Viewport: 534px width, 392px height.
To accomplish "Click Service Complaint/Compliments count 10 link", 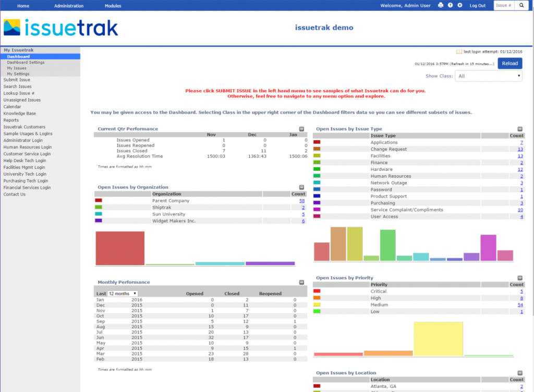I will coord(520,210).
